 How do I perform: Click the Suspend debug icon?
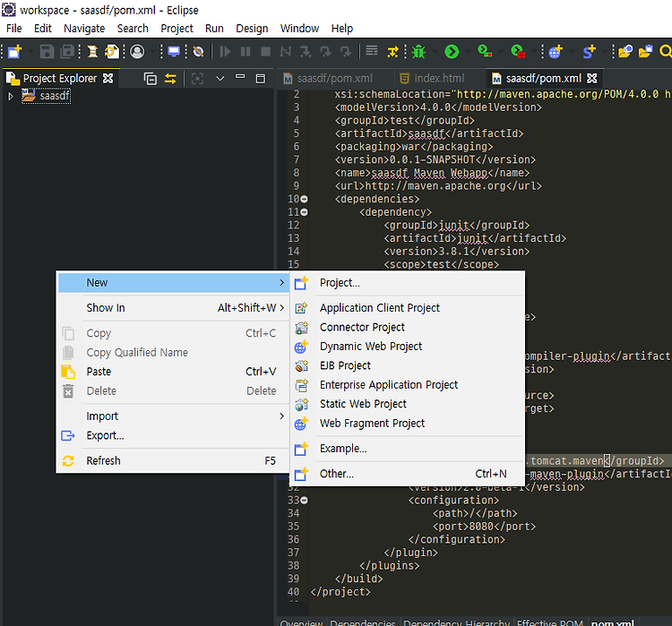tap(246, 52)
